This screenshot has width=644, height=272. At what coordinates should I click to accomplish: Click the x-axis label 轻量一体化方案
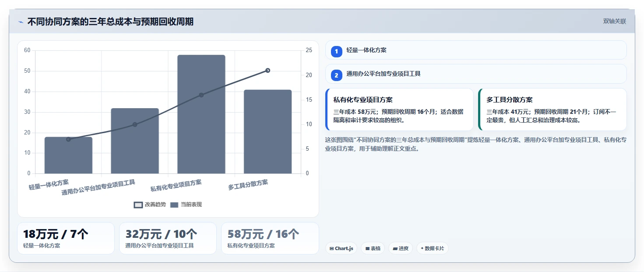click(49, 184)
